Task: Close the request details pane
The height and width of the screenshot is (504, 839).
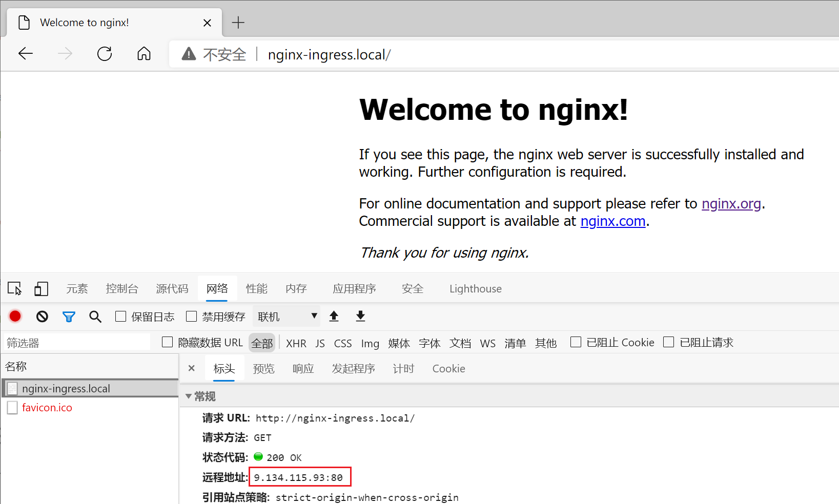Action: click(192, 368)
